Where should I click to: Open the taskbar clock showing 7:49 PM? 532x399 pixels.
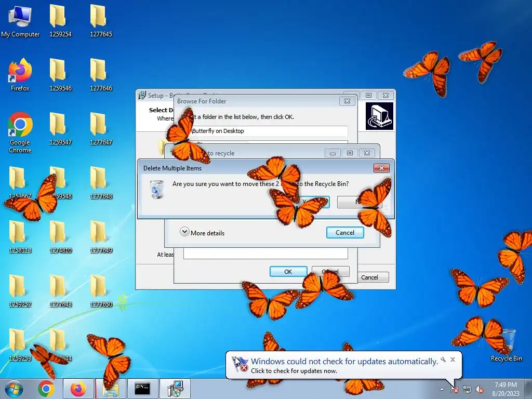click(x=506, y=389)
